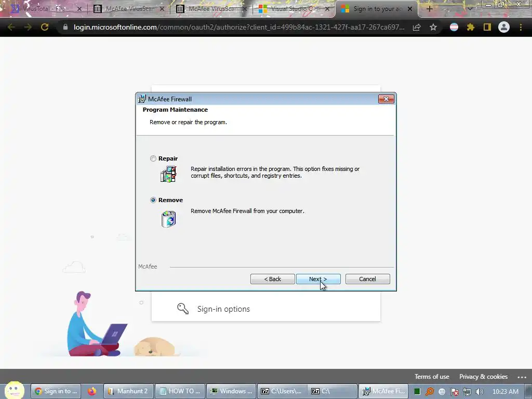Bookmark the page with the star icon
This screenshot has width=532, height=399.
coord(433,27)
